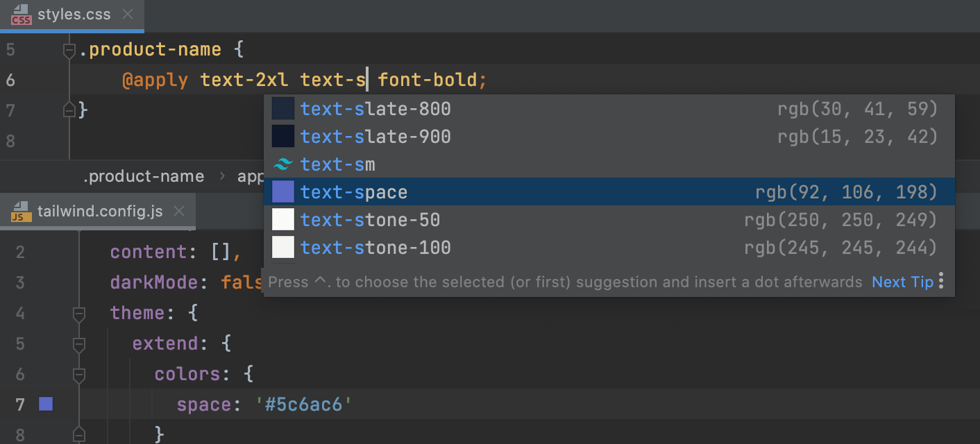Click the Next Tip link
This screenshot has height=444, width=980.
902,281
